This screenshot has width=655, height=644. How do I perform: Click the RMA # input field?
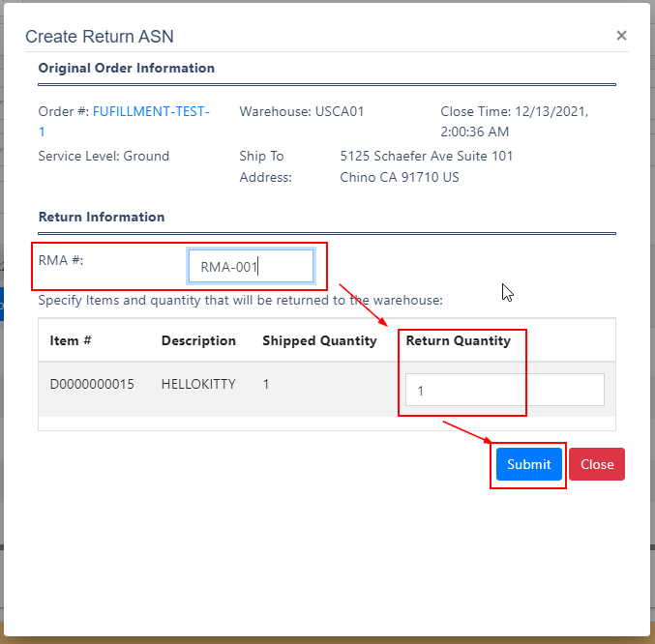pyautogui.click(x=251, y=266)
